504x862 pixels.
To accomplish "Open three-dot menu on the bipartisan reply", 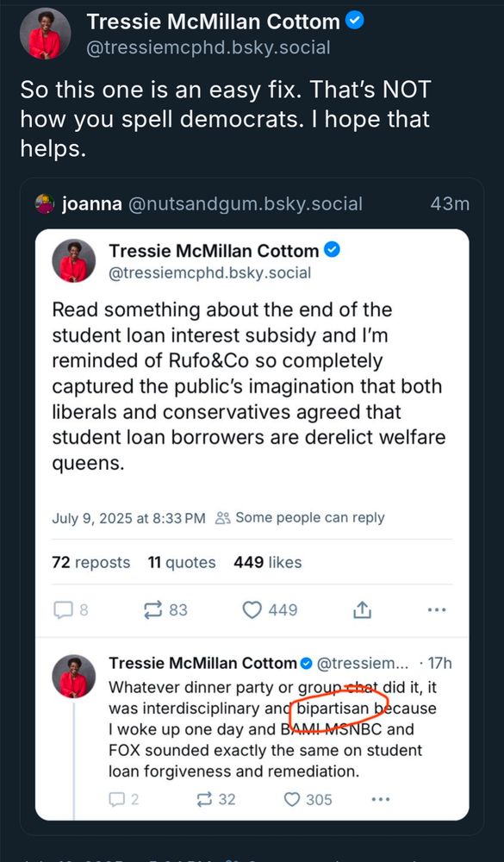I will [x=380, y=799].
